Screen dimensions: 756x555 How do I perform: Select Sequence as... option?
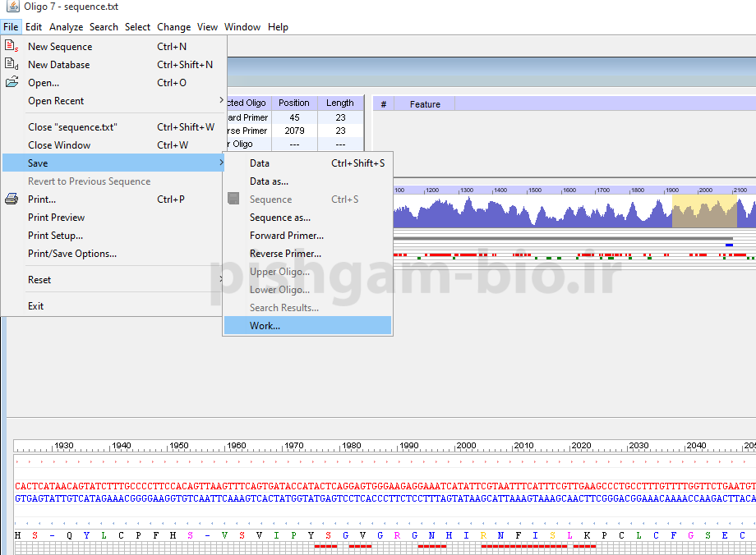(x=279, y=218)
